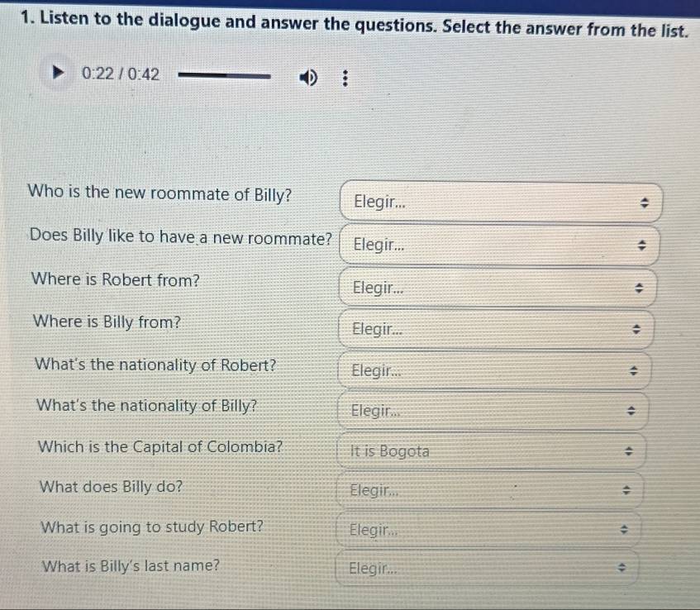Click the arrows on "What does Billy do?" dropdown
This screenshot has height=610, width=700.
626,491
